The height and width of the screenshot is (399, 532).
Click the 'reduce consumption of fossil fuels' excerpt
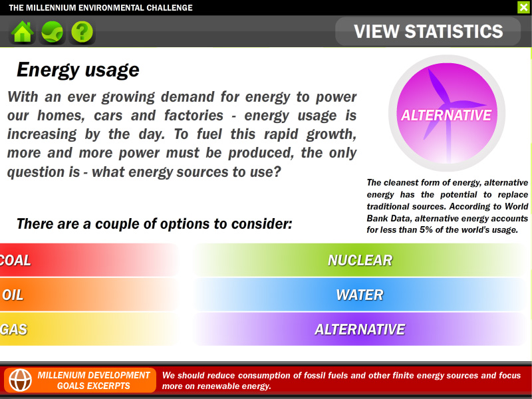[341, 380]
